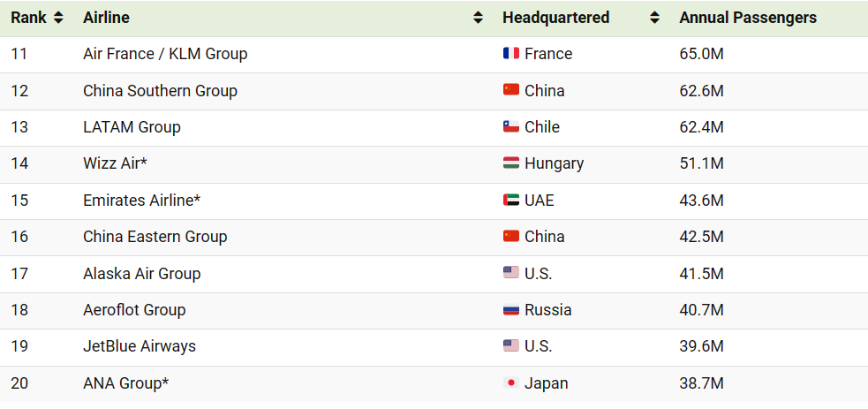Click the Annual Passengers column header

pyautogui.click(x=748, y=18)
